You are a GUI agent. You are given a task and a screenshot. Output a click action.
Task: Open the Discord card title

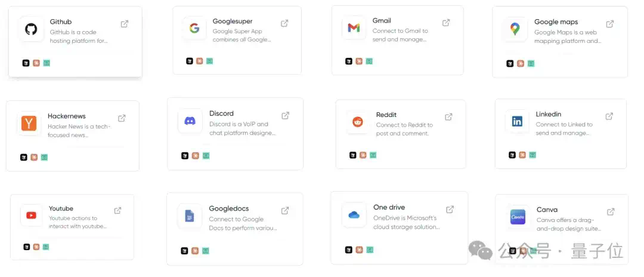(221, 113)
